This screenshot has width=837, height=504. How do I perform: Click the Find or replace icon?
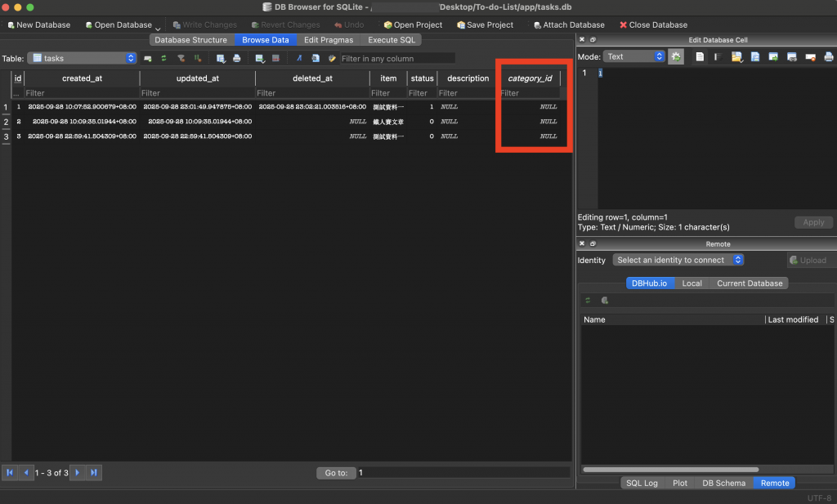316,58
